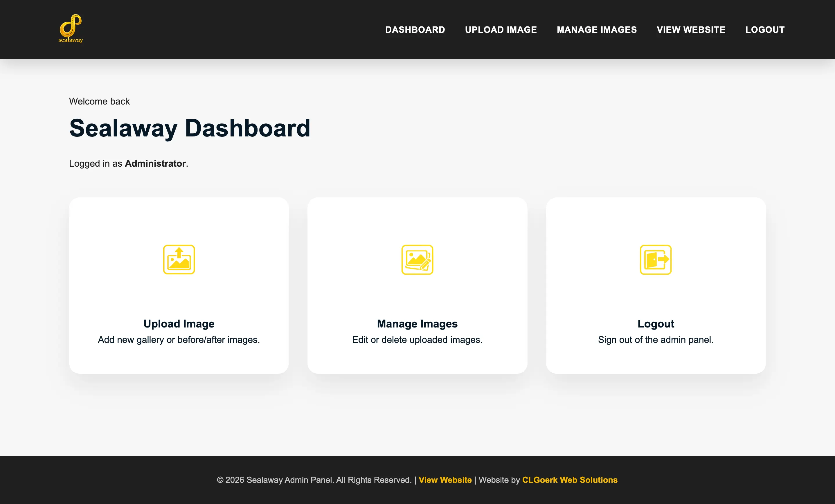Click the Manage Images card icon
835x504 pixels.
click(417, 259)
